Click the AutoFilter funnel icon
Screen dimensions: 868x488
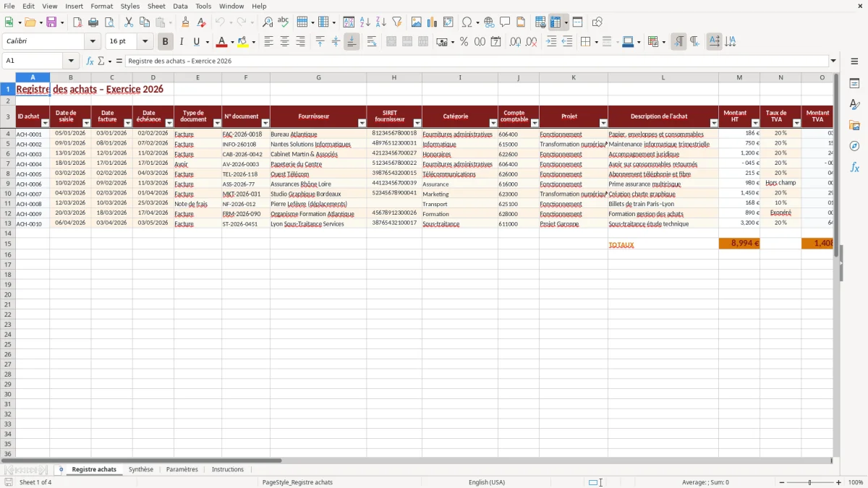396,22
